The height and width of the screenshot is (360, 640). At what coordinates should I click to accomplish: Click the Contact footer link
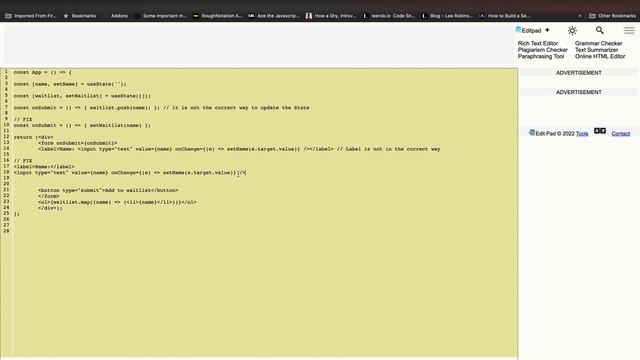[x=620, y=133]
